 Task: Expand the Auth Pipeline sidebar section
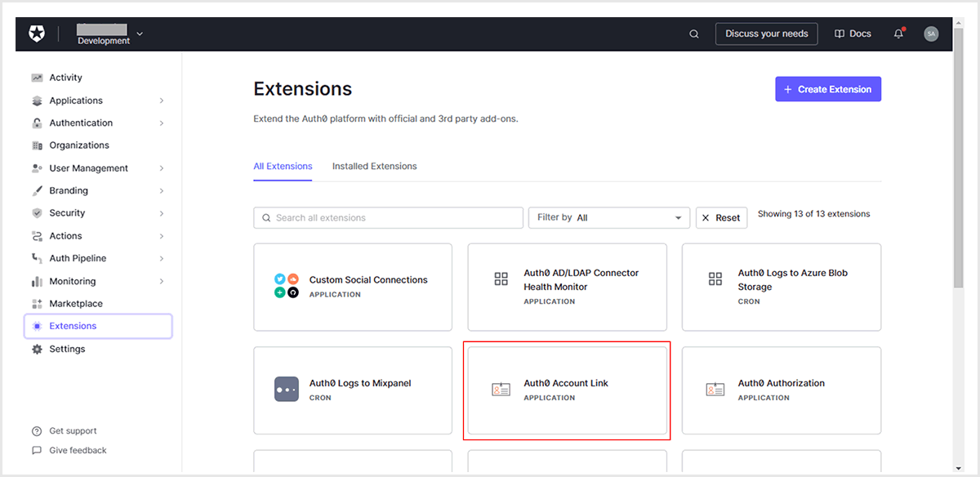162,258
